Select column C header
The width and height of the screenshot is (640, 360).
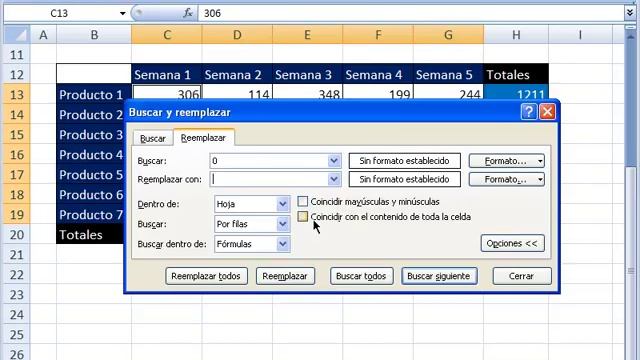tap(167, 35)
